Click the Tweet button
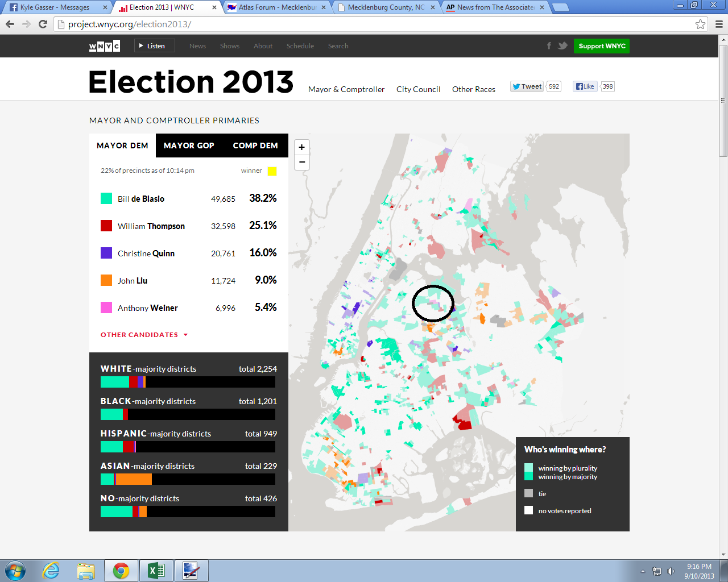 click(527, 86)
